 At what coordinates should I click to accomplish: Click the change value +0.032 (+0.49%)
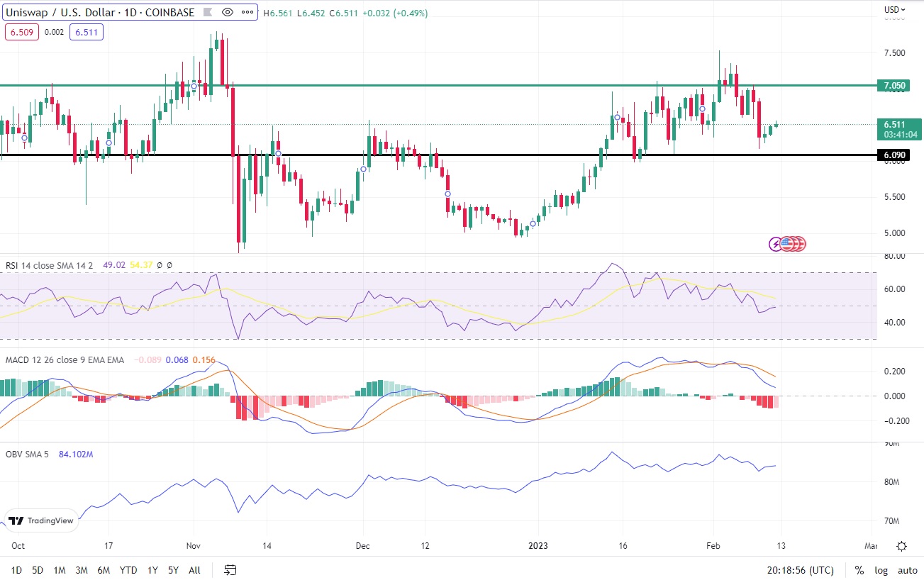(395, 13)
